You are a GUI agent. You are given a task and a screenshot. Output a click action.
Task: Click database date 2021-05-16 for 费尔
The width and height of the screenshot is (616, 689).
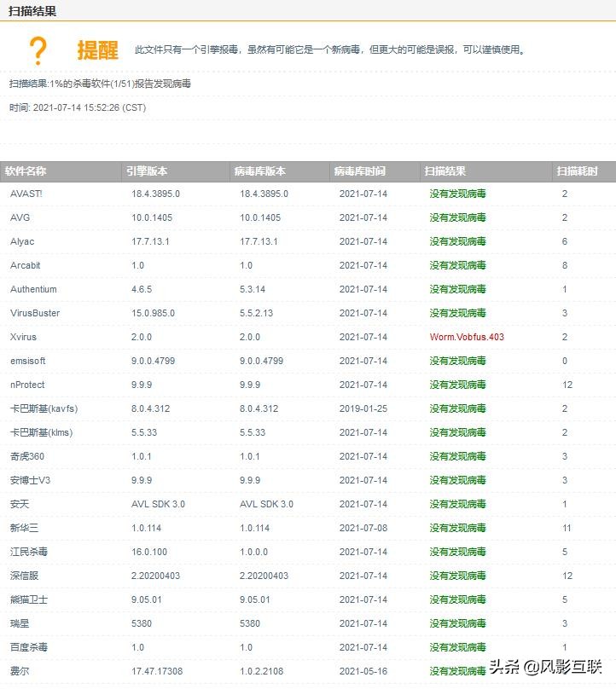click(363, 671)
